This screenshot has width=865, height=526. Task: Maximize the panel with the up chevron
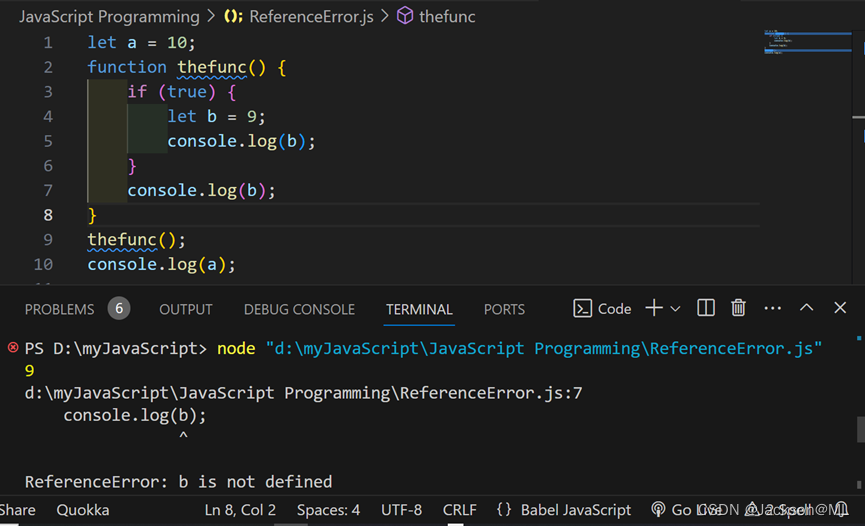tap(807, 308)
